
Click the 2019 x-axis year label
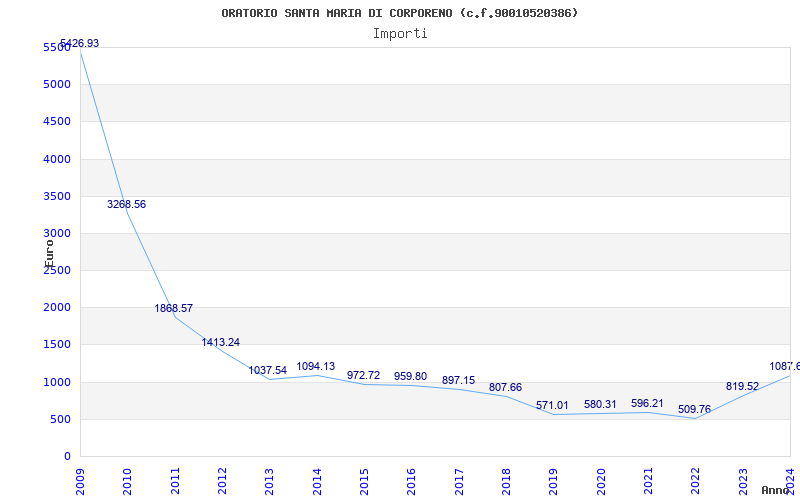point(554,479)
